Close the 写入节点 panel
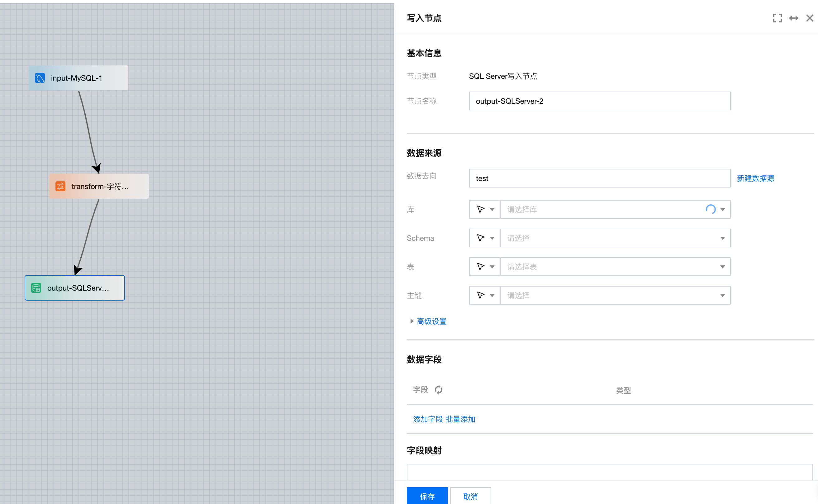 (x=810, y=18)
